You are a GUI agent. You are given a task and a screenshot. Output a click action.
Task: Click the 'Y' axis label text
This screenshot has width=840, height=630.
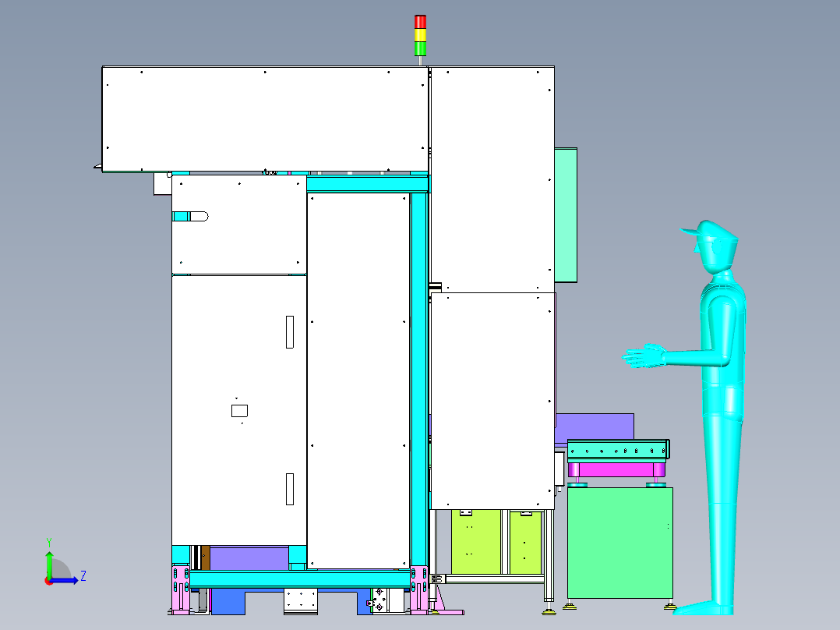(49, 543)
